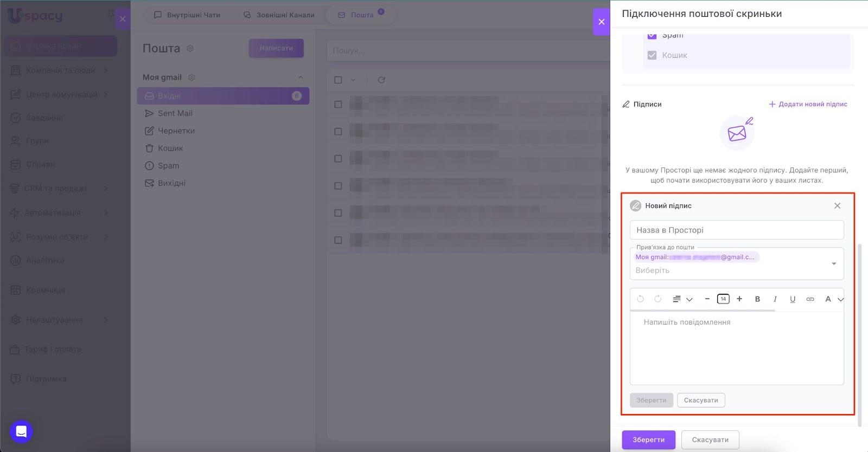The height and width of the screenshot is (452, 868).
Task: Click the Написати compose button
Action: (276, 48)
